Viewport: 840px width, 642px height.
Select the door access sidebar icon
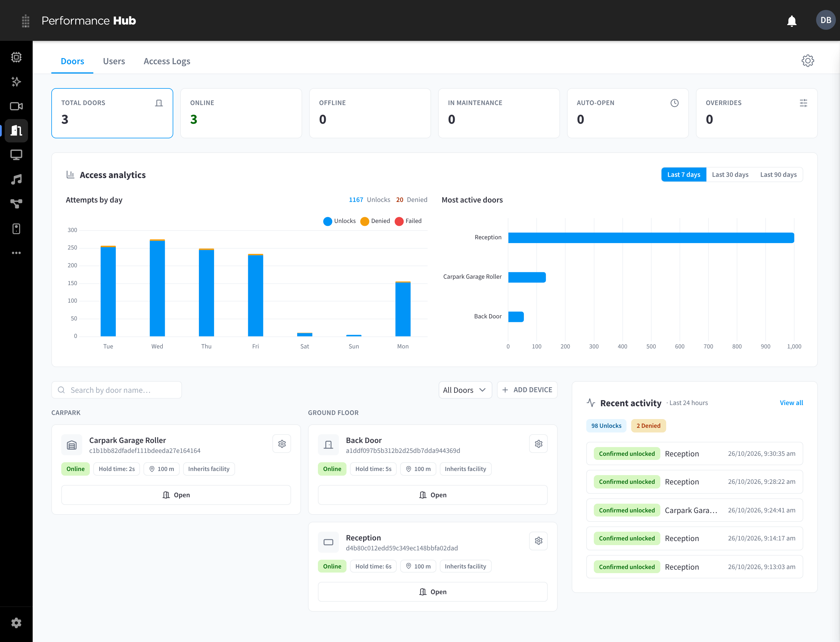click(16, 131)
